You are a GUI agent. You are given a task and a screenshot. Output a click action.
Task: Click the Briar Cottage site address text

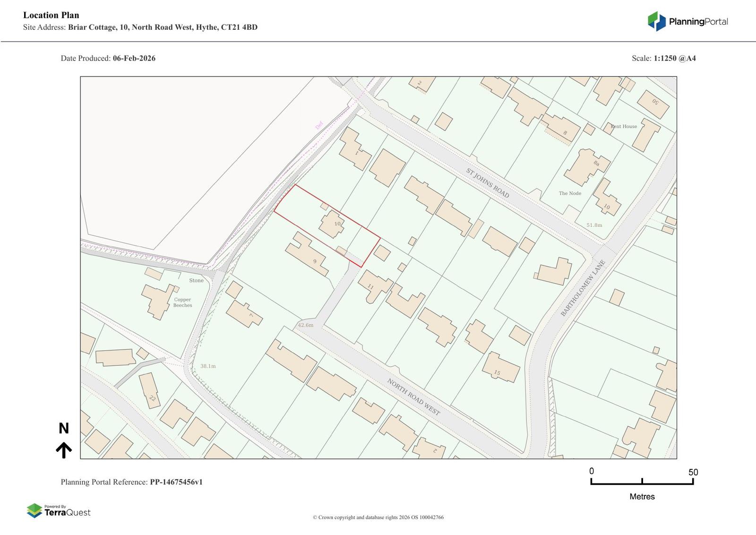tap(163, 27)
